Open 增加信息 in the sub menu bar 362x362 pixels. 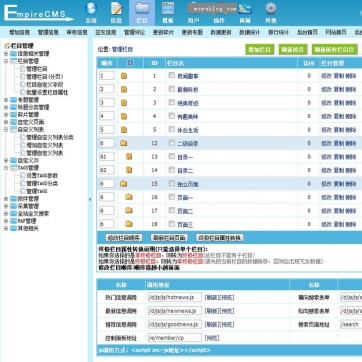(20, 32)
